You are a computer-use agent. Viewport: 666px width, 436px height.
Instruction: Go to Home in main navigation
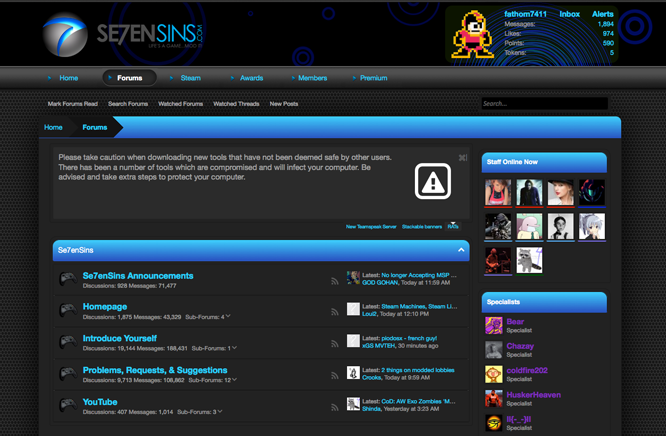pyautogui.click(x=68, y=78)
